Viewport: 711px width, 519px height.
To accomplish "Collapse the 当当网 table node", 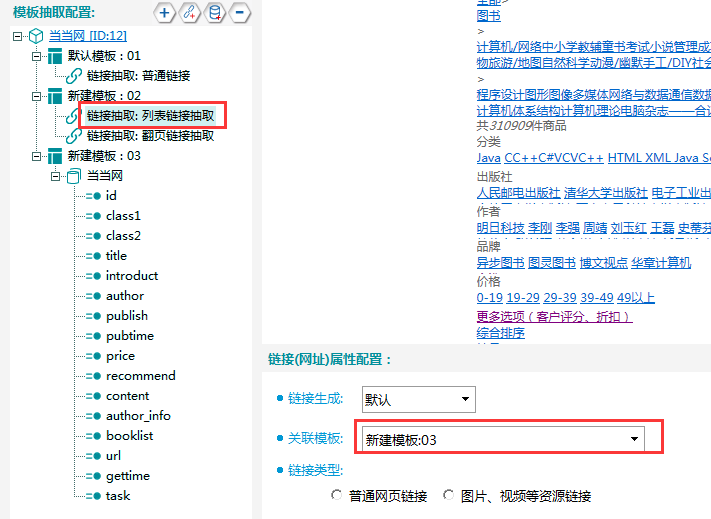I will click(55, 176).
